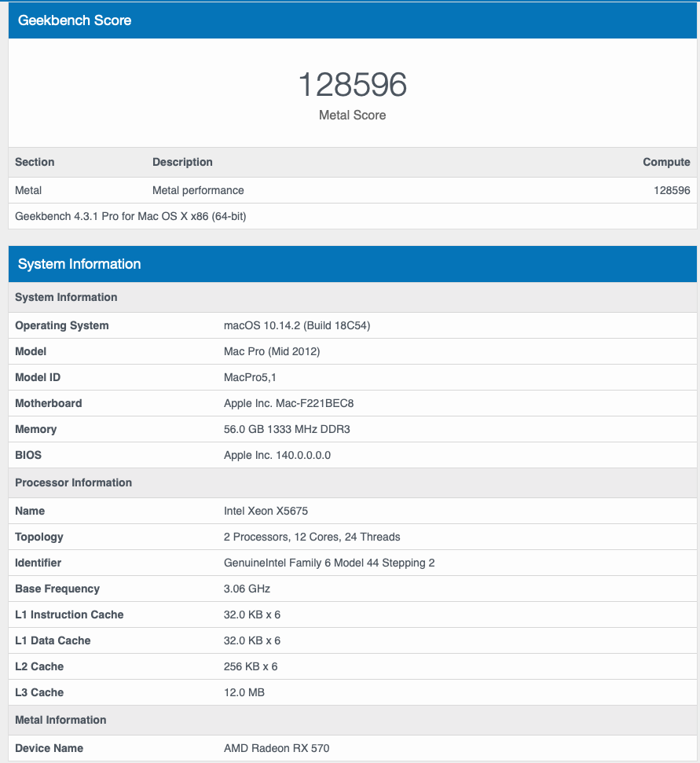This screenshot has height=763, width=700.
Task: Select 'Apple Inc. 140.0.0.0.0' value
Action: pos(277,455)
